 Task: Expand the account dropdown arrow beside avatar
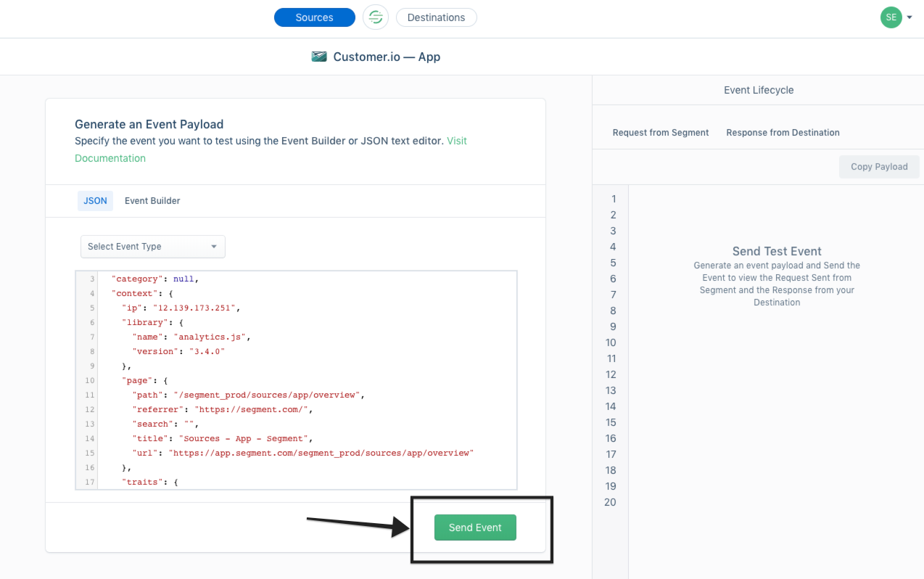click(909, 17)
